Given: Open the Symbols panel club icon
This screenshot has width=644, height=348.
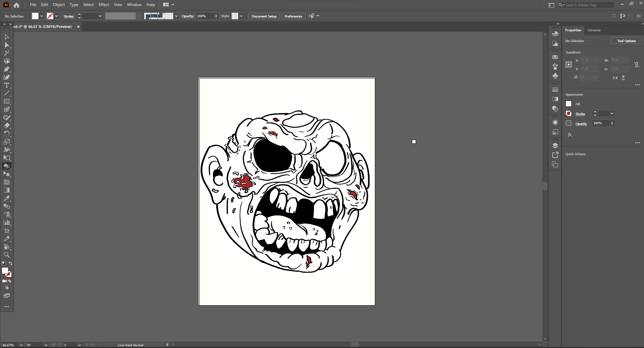Looking at the screenshot, I should click(x=555, y=76).
